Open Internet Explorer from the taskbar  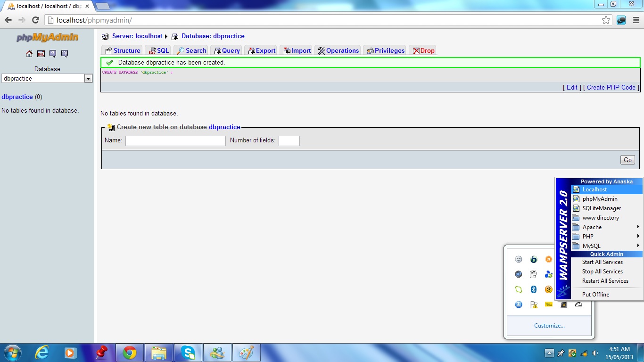42,353
